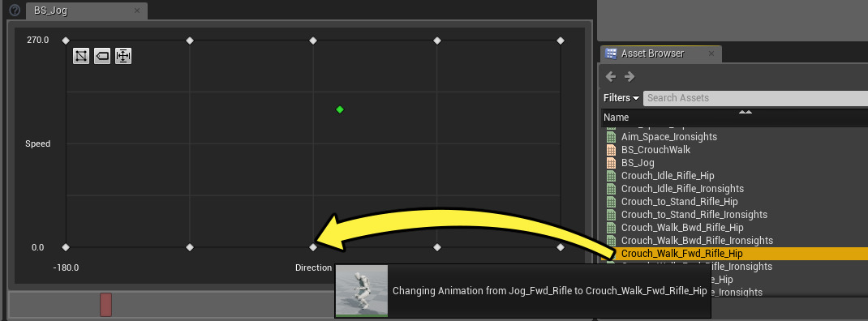
Task: Click the Asset Browser back arrow
Action: pos(611,76)
